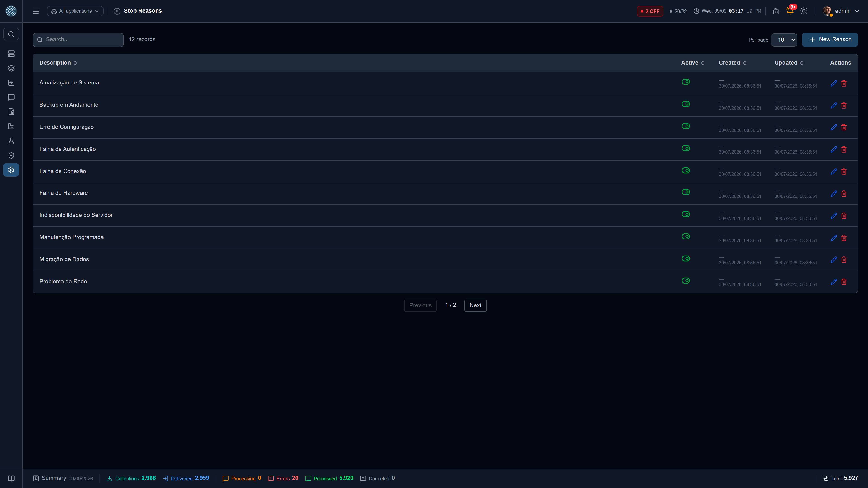Open the All applications dropdown
This screenshot has width=868, height=488.
tap(75, 11)
